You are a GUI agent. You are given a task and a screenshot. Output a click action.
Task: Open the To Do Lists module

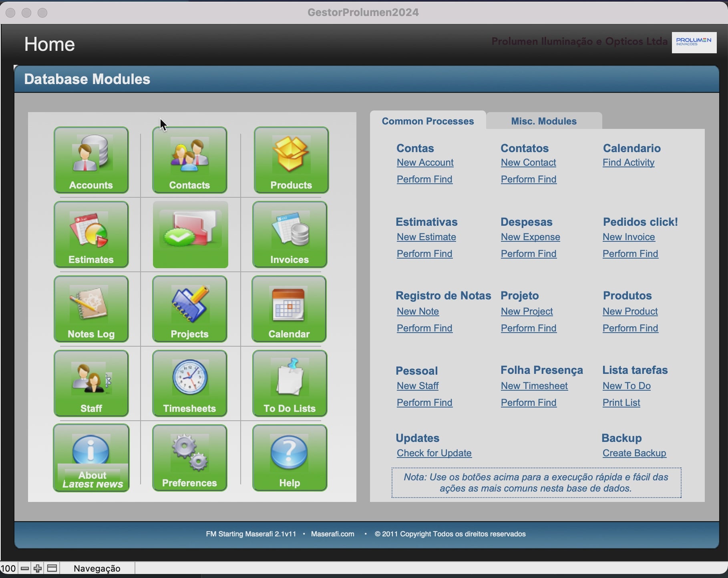(290, 383)
